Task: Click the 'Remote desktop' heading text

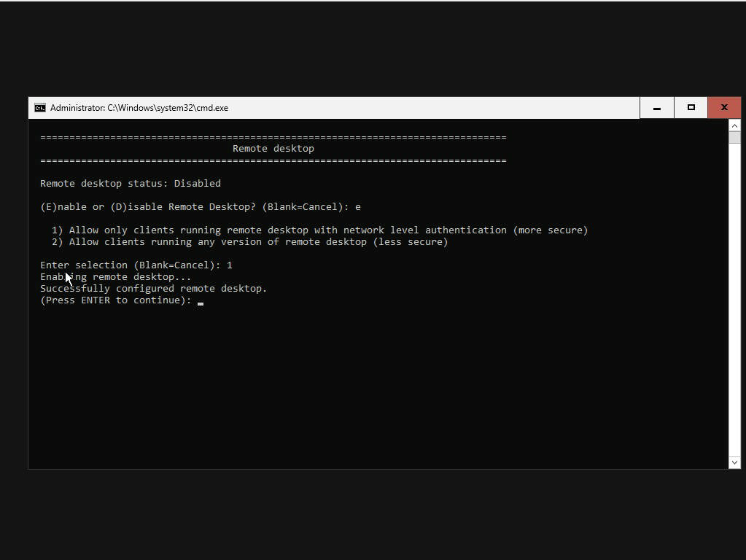Action: [273, 149]
